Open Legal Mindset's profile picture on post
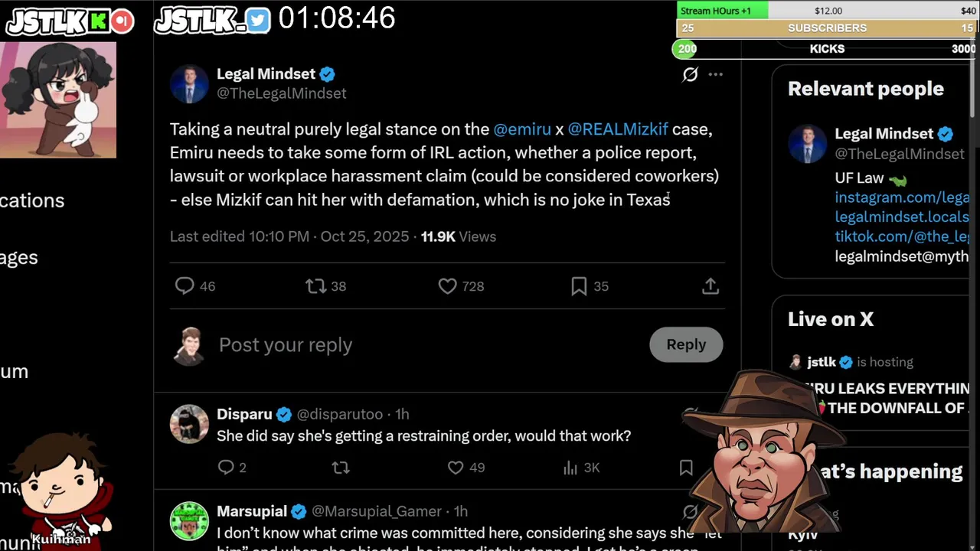 pos(189,84)
